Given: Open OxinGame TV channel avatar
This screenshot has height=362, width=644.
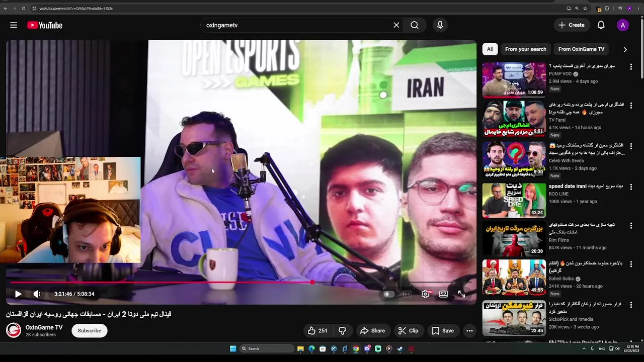Looking at the screenshot, I should 14,330.
